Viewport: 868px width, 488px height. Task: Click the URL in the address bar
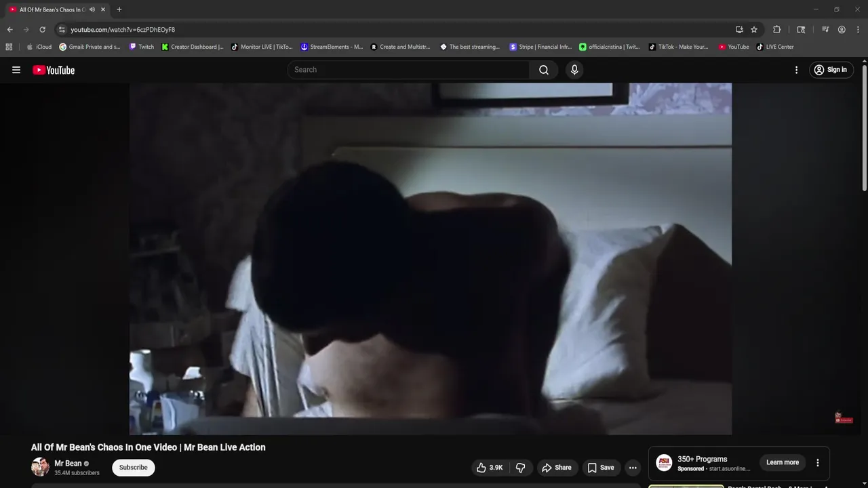[123, 30]
